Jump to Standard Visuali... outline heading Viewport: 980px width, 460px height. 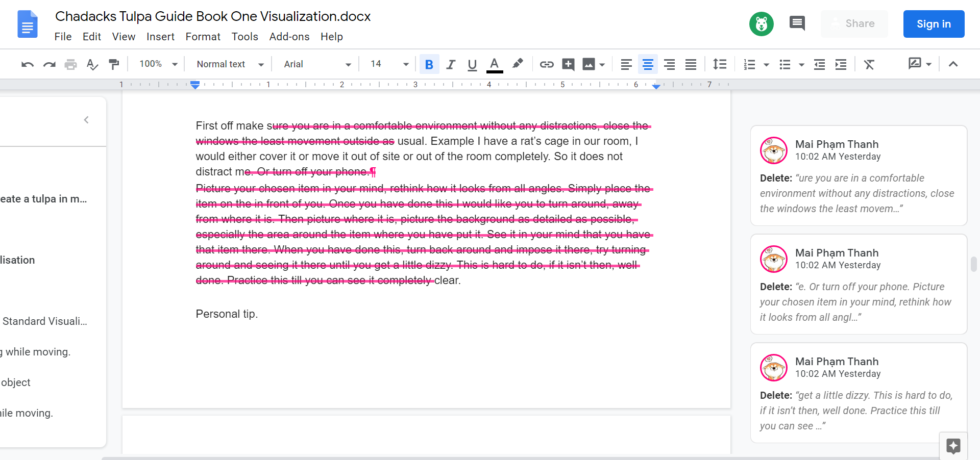pyautogui.click(x=45, y=321)
